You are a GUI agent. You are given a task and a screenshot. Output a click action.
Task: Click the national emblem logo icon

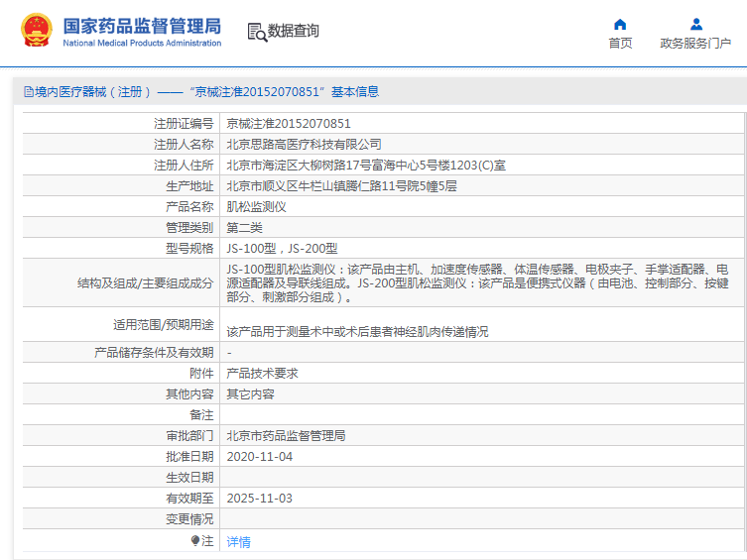coord(36,31)
